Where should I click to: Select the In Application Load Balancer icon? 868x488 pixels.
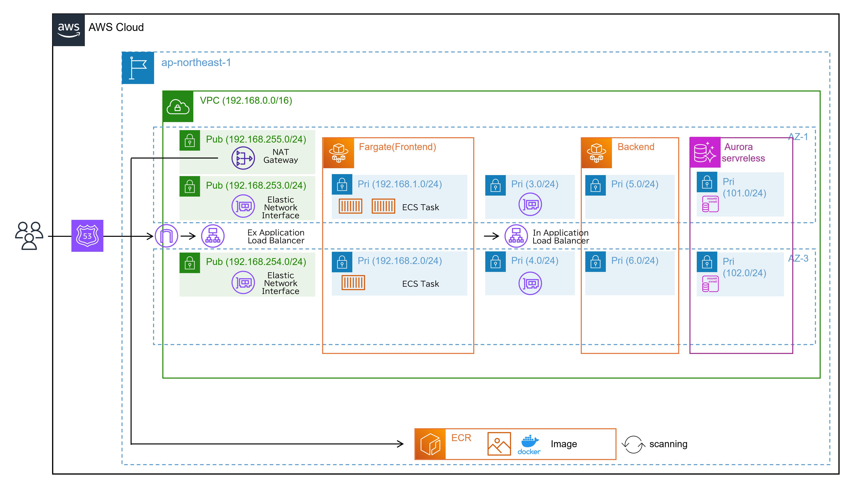516,236
